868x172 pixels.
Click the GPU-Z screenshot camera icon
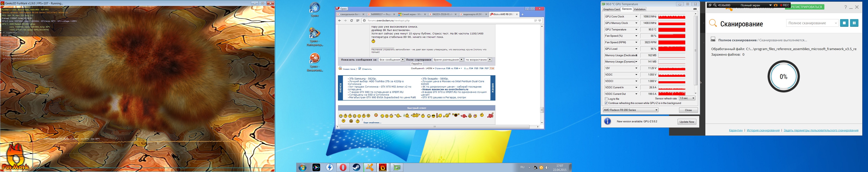[x=695, y=9]
